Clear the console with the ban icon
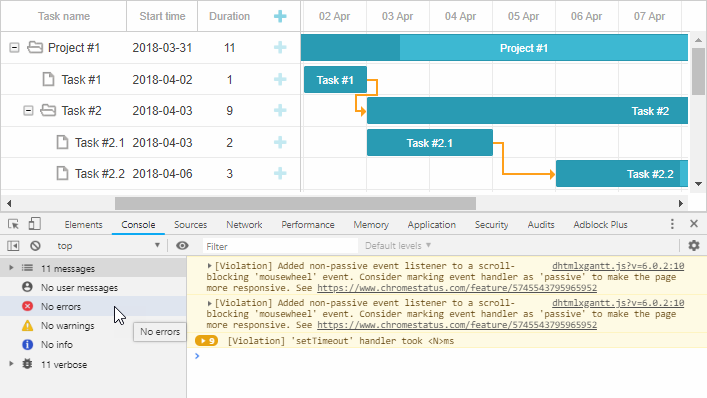 tap(35, 246)
